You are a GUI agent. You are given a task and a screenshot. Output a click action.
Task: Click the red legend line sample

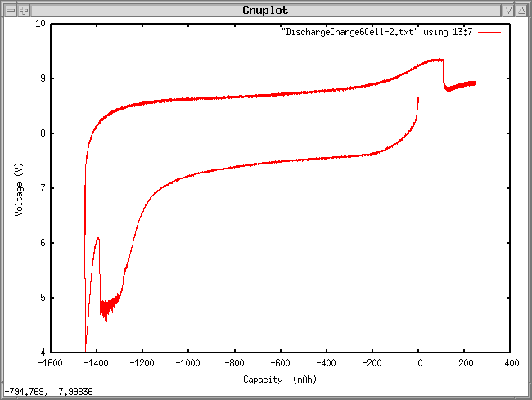(x=489, y=31)
